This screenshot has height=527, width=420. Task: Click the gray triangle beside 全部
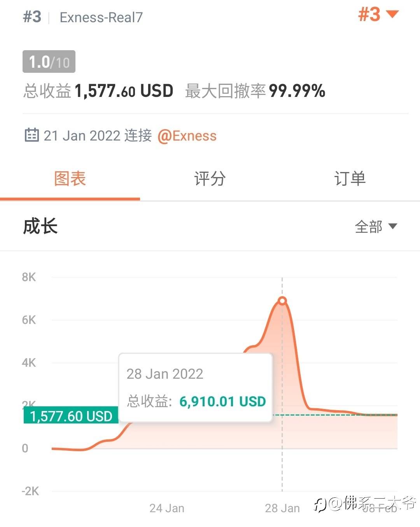pyautogui.click(x=393, y=226)
